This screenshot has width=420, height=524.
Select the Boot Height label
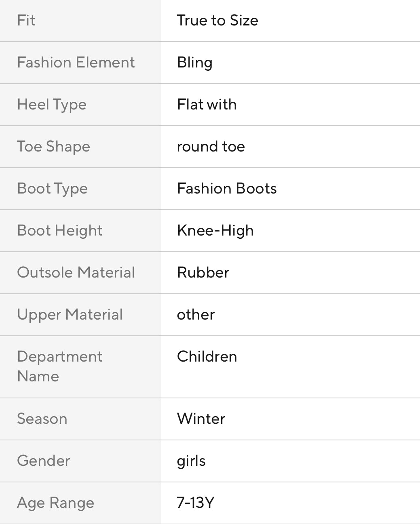(x=59, y=231)
